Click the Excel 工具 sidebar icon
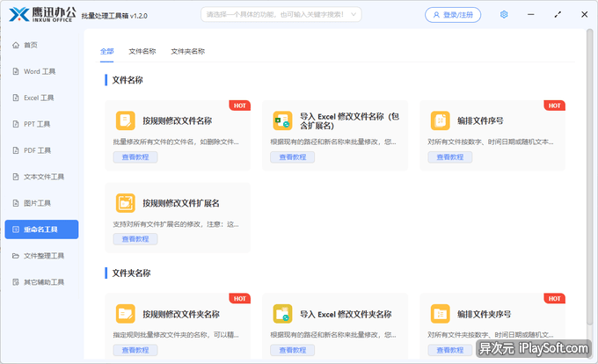The width and height of the screenshot is (598, 364). [x=16, y=98]
